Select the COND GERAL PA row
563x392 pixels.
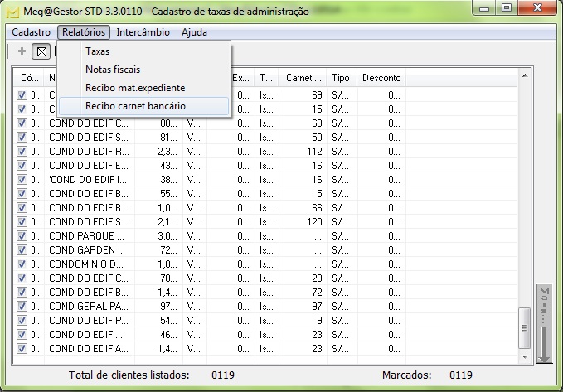[x=88, y=306]
